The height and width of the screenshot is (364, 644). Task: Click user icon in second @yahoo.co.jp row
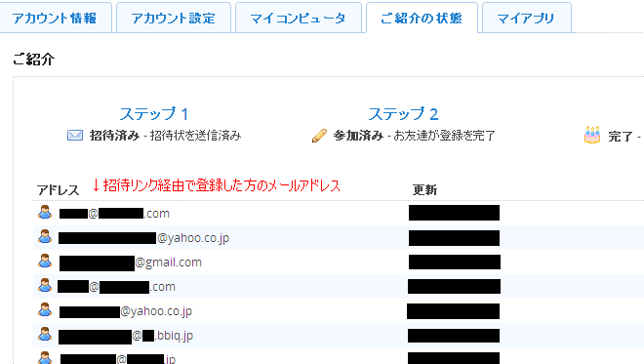point(45,309)
